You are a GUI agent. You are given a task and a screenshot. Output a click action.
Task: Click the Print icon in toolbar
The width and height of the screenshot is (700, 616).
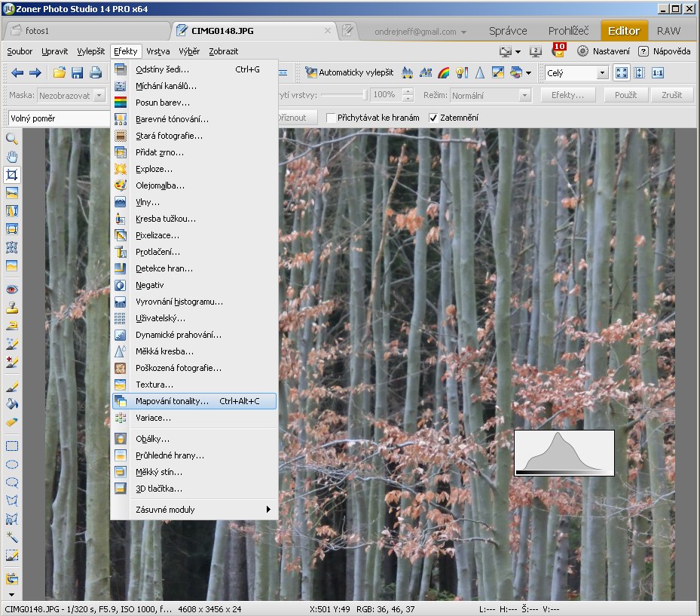pos(96,73)
